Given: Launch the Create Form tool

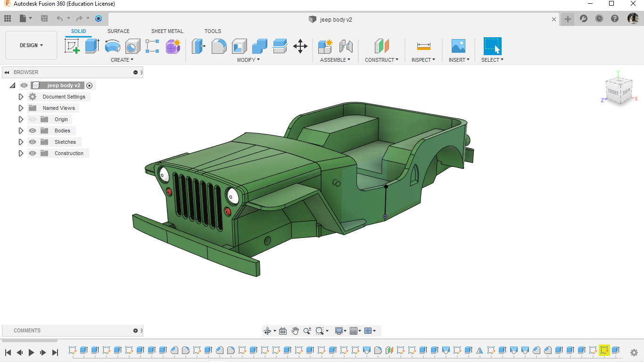Looking at the screenshot, I should pos(173,46).
